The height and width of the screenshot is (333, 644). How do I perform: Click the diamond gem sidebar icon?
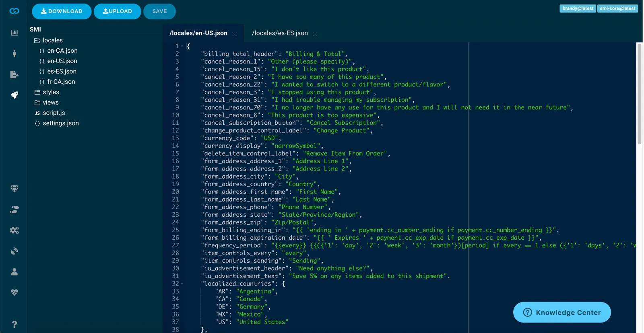14,189
